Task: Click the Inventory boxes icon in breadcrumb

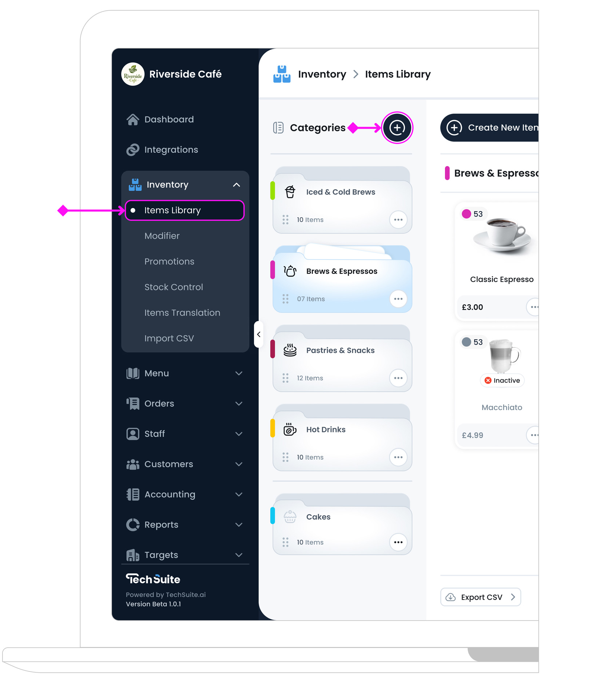Action: [282, 74]
